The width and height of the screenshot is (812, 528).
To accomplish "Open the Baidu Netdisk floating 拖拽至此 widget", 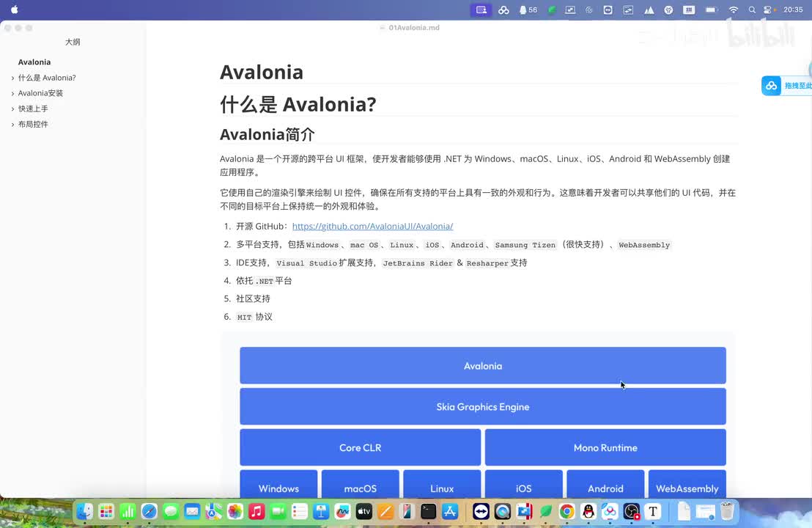I will pos(786,86).
